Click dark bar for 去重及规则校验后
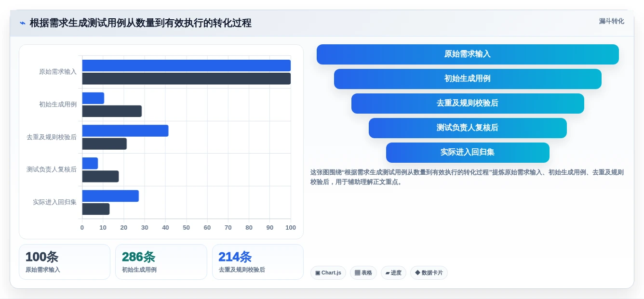This screenshot has width=644, height=299. coord(105,144)
